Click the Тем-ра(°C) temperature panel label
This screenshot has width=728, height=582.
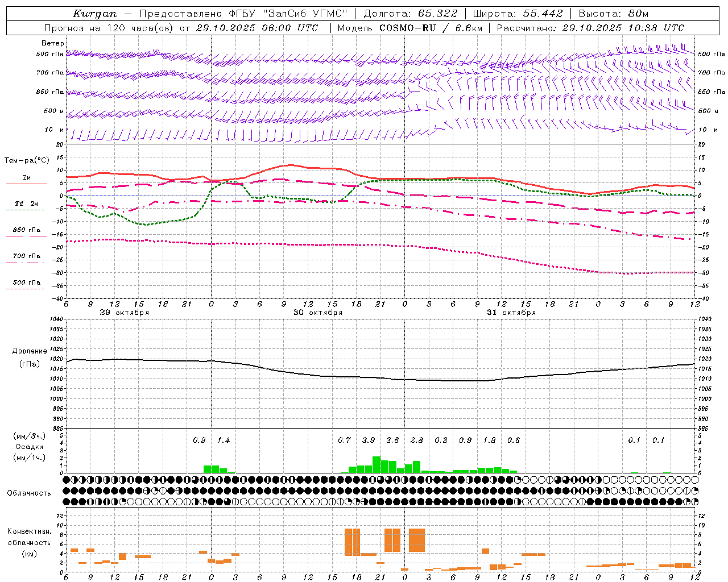coord(27,160)
